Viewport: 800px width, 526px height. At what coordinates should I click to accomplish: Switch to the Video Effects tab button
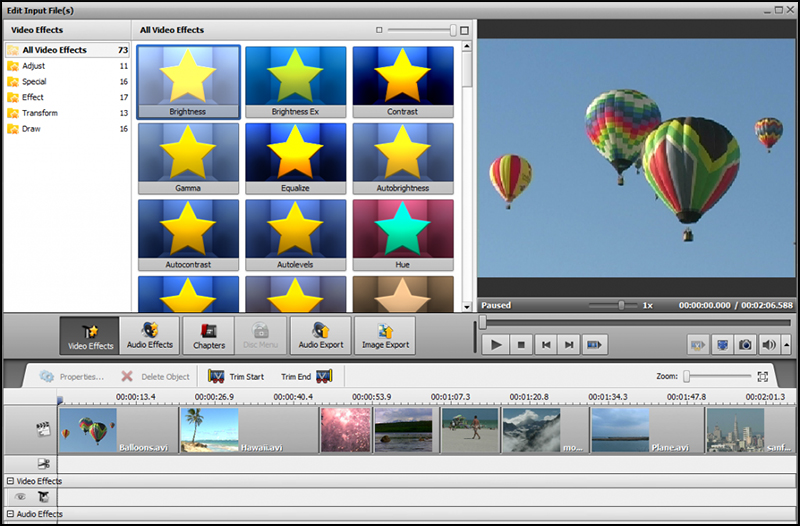tap(90, 336)
